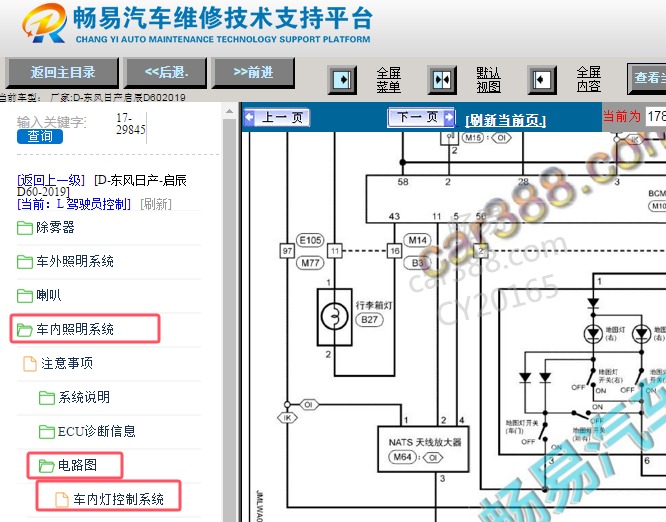
Task: Click the 返回上一级 link
Action: pyautogui.click(x=51, y=180)
